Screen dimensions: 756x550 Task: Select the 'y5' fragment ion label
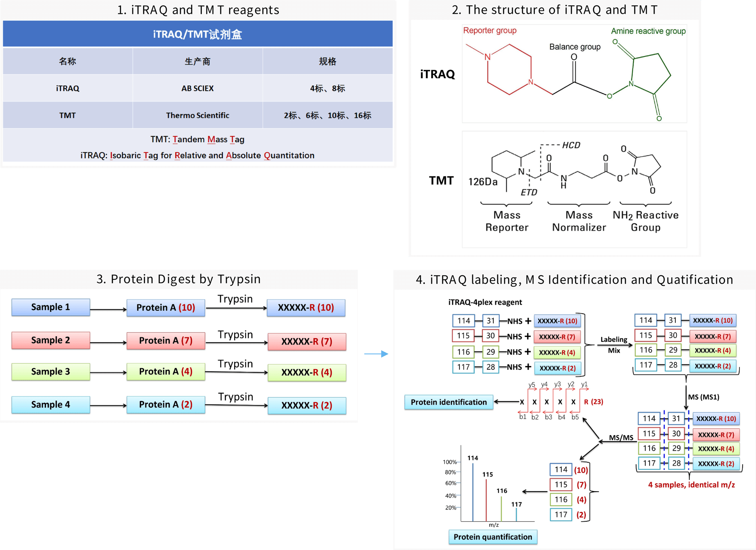[x=532, y=385]
